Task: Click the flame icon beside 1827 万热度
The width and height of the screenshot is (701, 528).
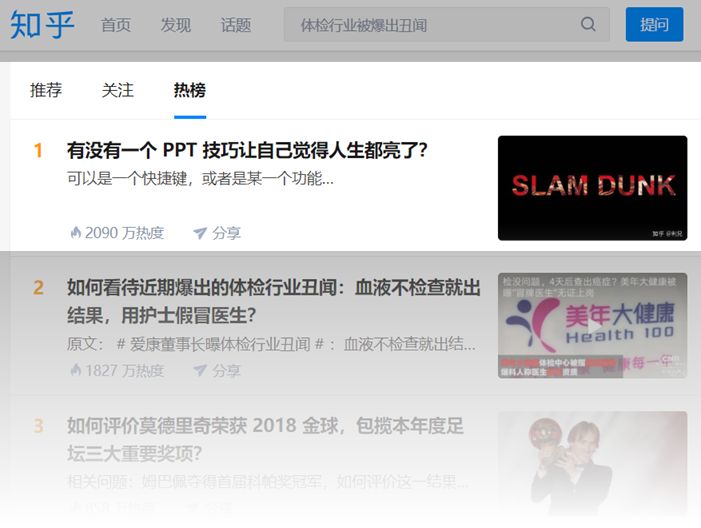Action: pyautogui.click(x=76, y=370)
